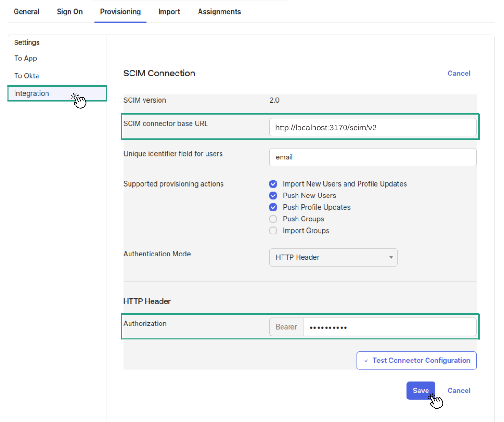Uncheck the Push New Users checkbox

pos(273,196)
